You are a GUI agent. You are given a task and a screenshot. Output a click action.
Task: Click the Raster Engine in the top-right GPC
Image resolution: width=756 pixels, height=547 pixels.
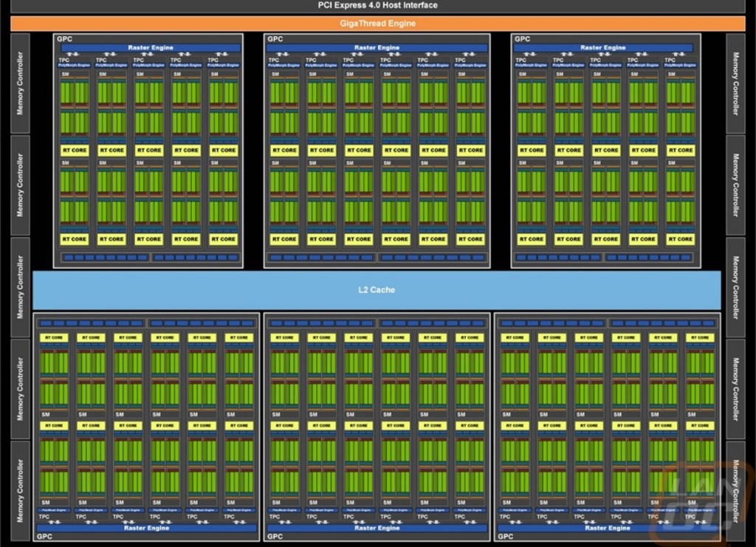[x=603, y=48]
